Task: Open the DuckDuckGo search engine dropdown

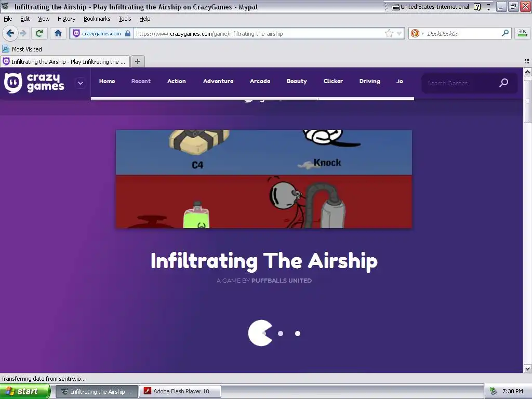Action: pyautogui.click(x=417, y=33)
